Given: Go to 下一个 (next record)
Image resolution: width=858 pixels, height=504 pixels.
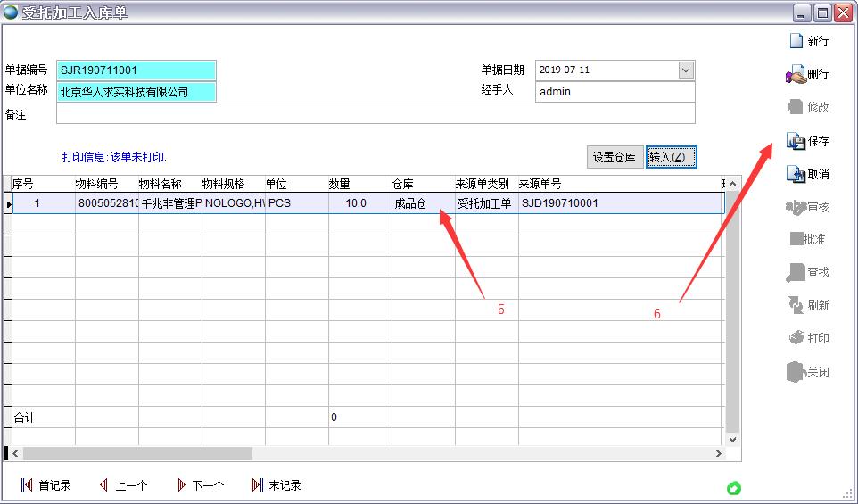Looking at the screenshot, I should point(182,485).
